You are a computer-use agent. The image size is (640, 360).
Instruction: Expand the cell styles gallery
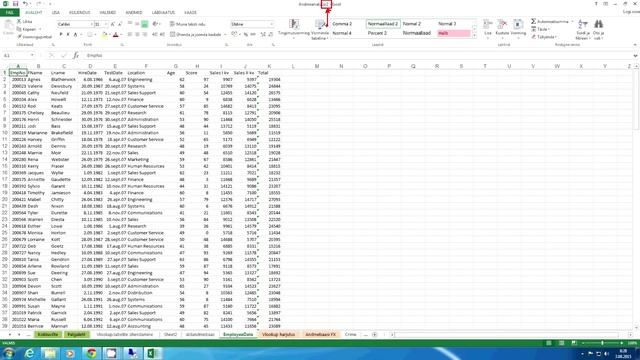click(474, 36)
